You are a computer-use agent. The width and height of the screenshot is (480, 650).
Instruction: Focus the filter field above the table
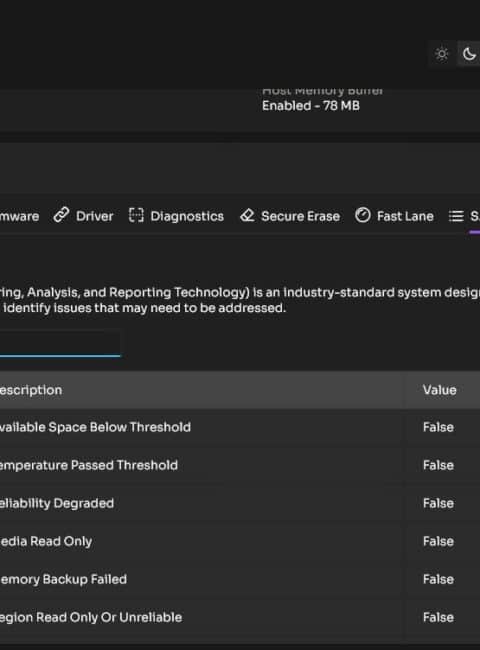click(x=60, y=343)
